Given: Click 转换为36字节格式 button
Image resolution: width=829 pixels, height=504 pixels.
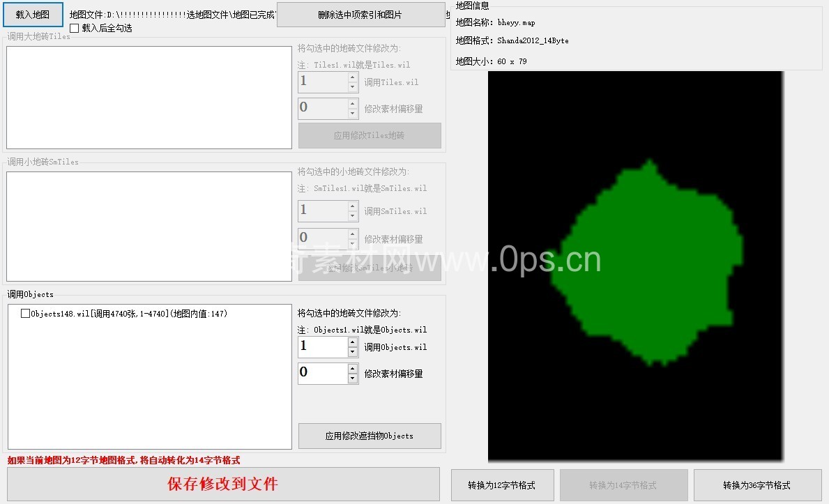Looking at the screenshot, I should pyautogui.click(x=756, y=485).
